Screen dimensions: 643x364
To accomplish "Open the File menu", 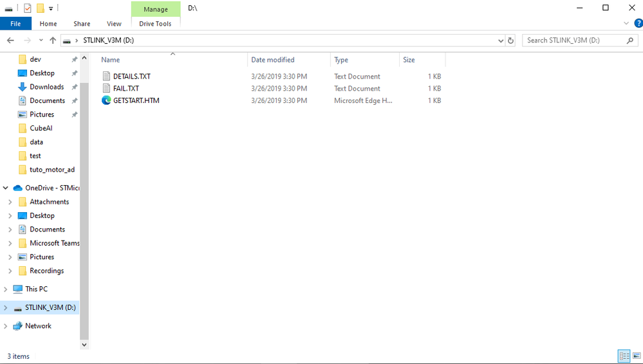I will pos(15,24).
